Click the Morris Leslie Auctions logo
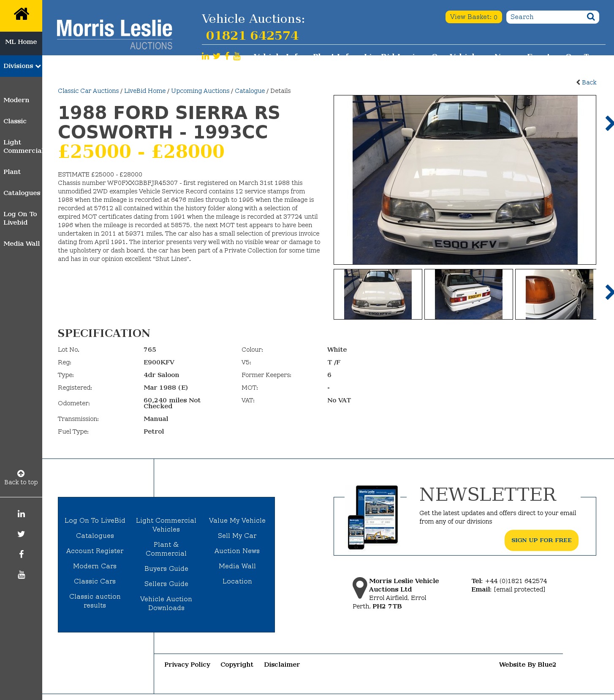Image resolution: width=614 pixels, height=700 pixels. pyautogui.click(x=114, y=35)
